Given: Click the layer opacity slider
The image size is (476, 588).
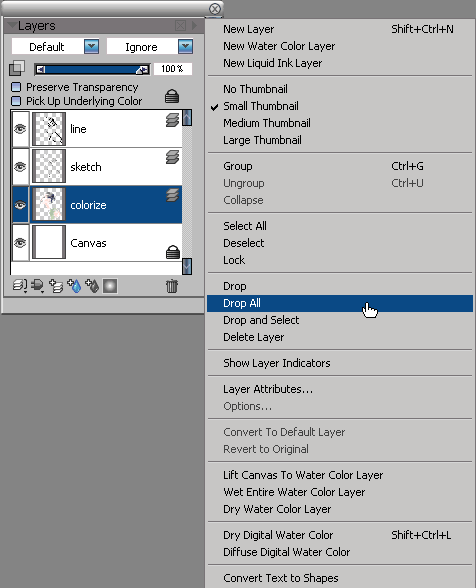Looking at the screenshot, I should [x=92, y=69].
